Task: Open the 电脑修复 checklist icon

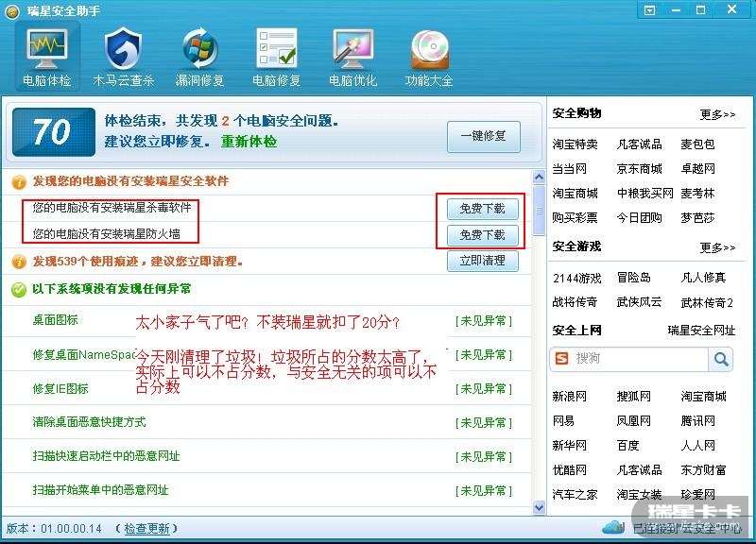Action: [277, 49]
